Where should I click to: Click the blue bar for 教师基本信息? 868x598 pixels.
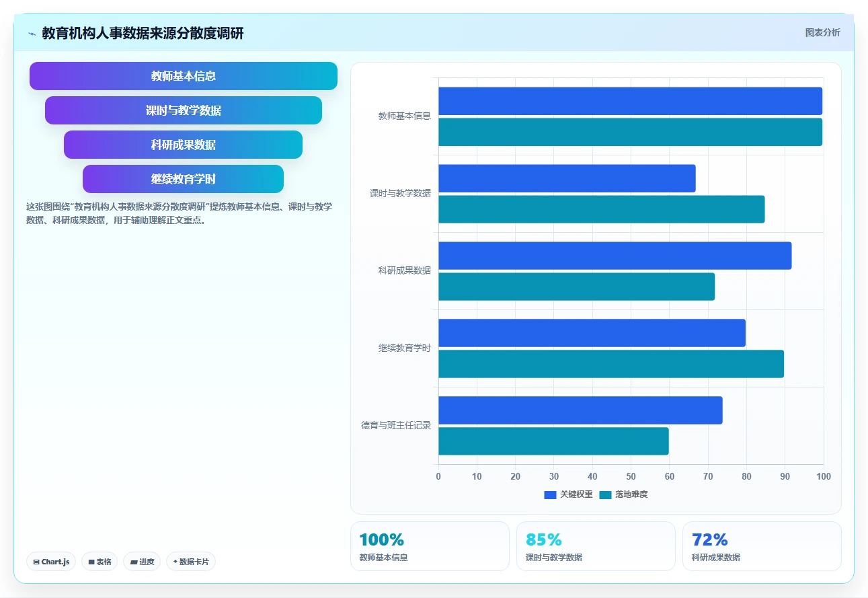(631, 101)
